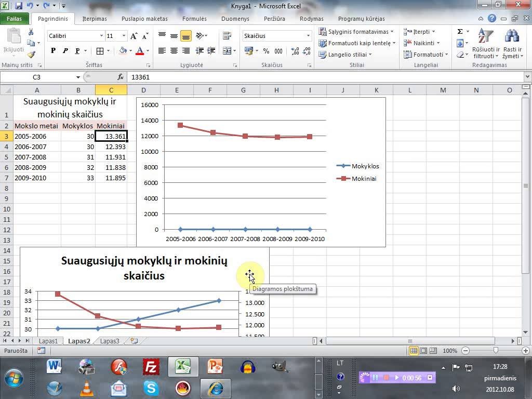Toggle bottom vertical alignment

[x=186, y=36]
